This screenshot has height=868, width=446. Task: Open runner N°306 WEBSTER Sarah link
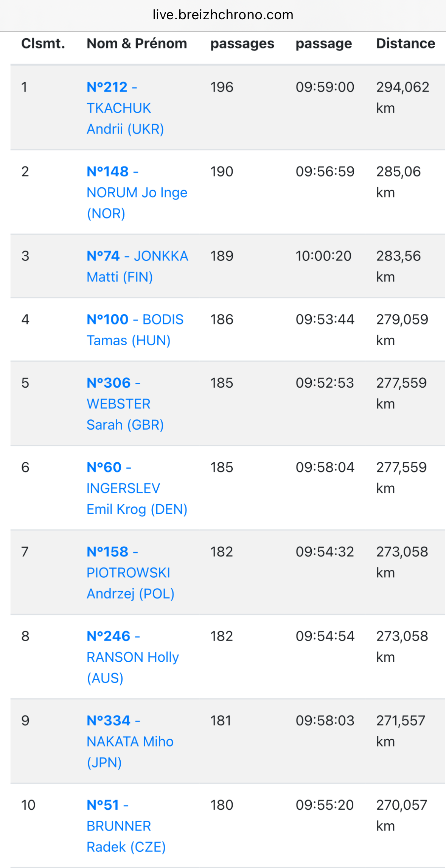pyautogui.click(x=119, y=404)
